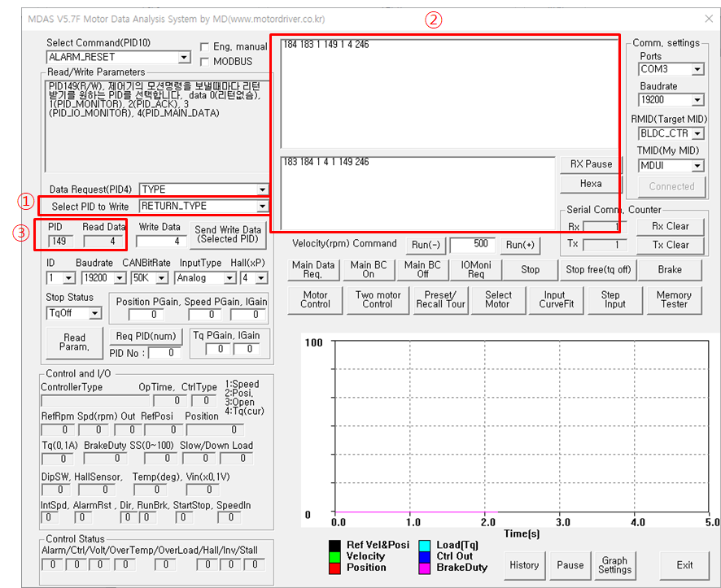Click the PID No input field
This screenshot has height=588, width=721.
[164, 353]
